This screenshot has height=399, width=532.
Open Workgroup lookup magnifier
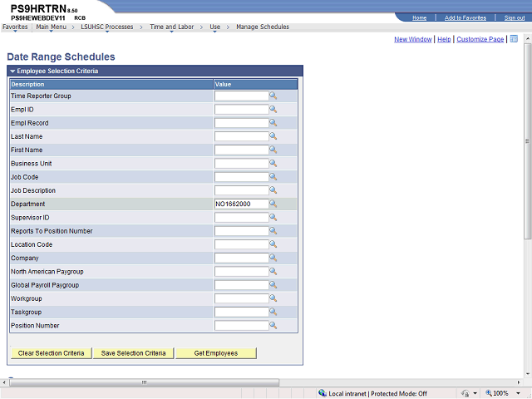pyautogui.click(x=273, y=298)
